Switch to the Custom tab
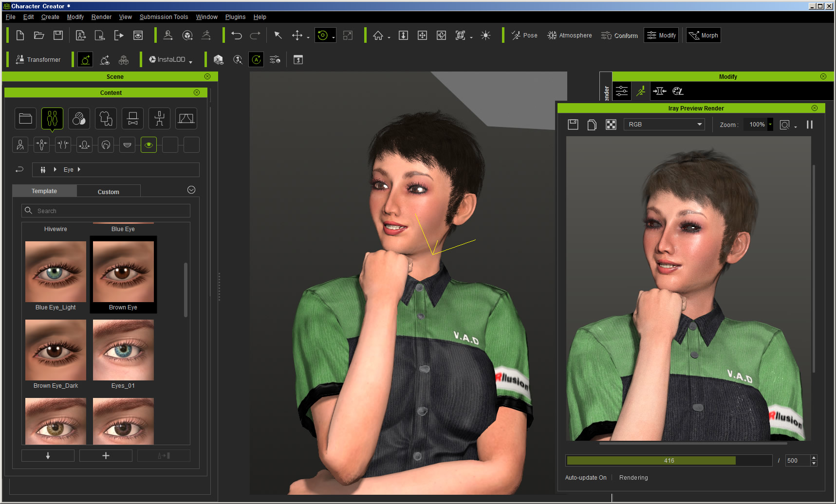The height and width of the screenshot is (504, 836). pyautogui.click(x=109, y=192)
